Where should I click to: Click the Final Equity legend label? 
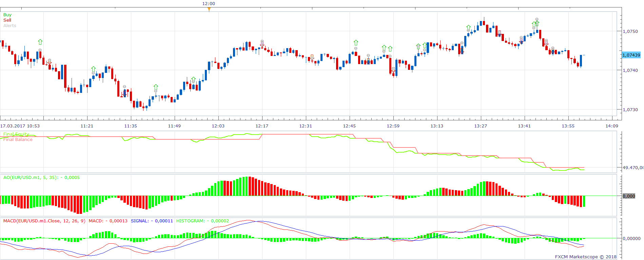[16, 134]
